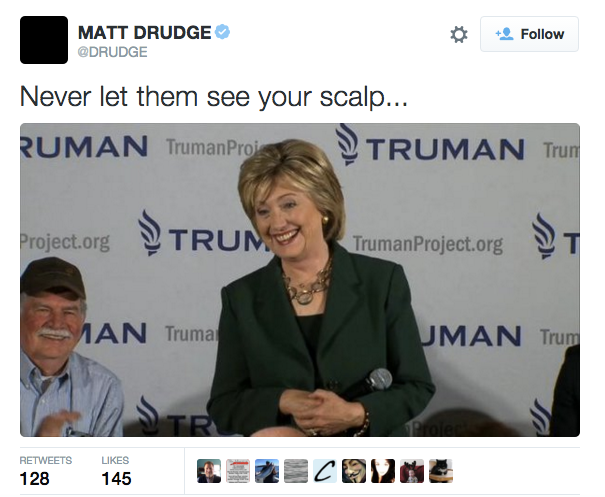The image size is (605, 497).
Task: Select the dark-haired woman avatar
Action: (383, 471)
